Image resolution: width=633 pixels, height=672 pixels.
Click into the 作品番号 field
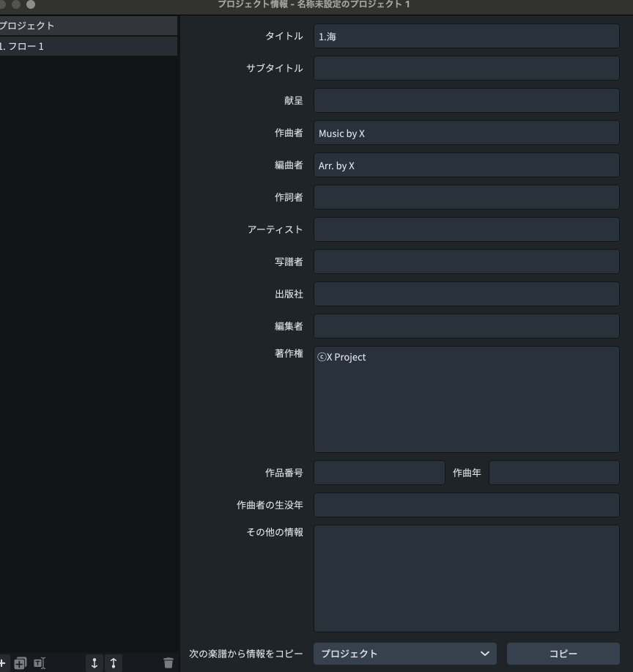tap(379, 473)
